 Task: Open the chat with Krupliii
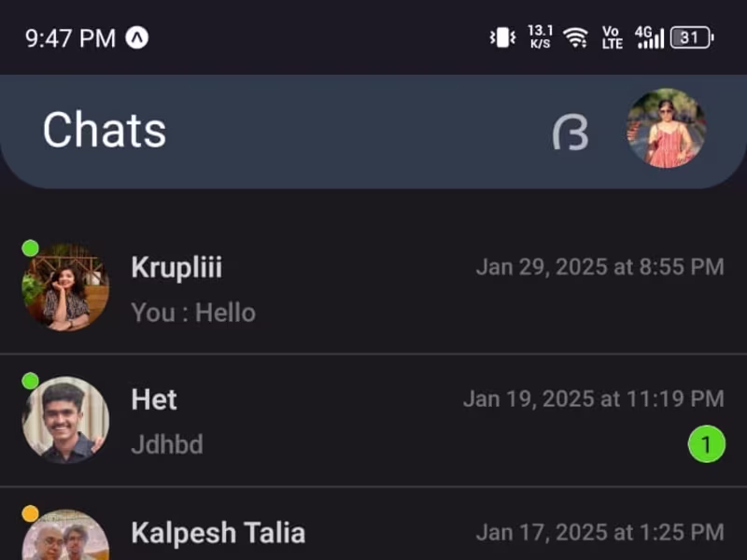(373, 289)
